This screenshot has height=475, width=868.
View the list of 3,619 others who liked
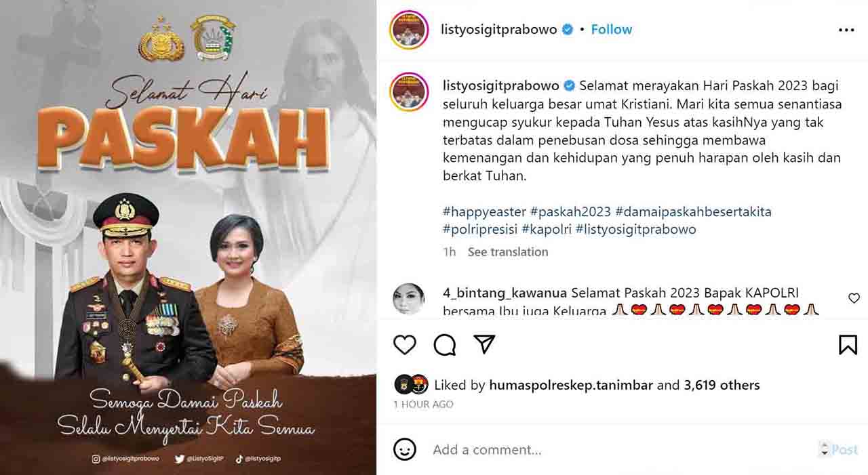click(722, 385)
